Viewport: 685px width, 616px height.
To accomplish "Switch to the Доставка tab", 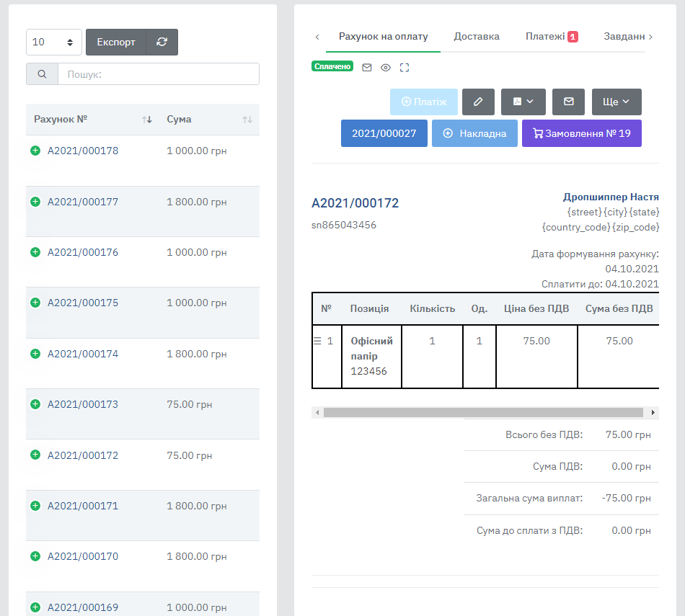I will (477, 36).
